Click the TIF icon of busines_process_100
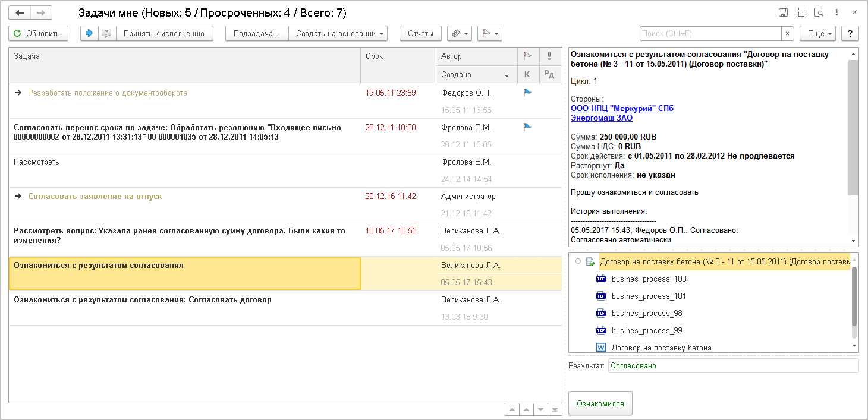This screenshot has height=420, width=868. (x=600, y=279)
